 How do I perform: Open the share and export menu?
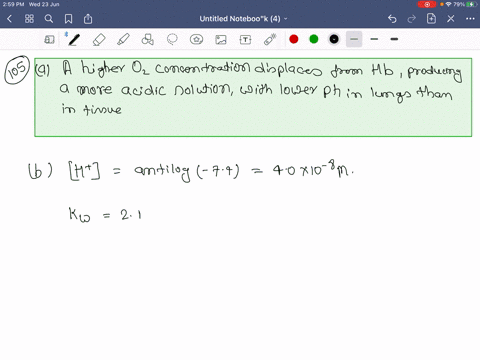pyautogui.click(x=88, y=19)
